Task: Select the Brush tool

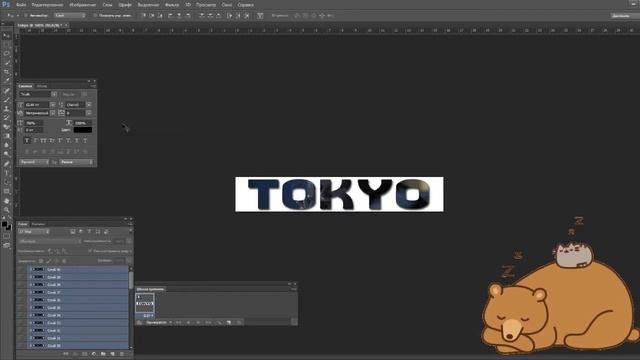Action: (x=7, y=100)
